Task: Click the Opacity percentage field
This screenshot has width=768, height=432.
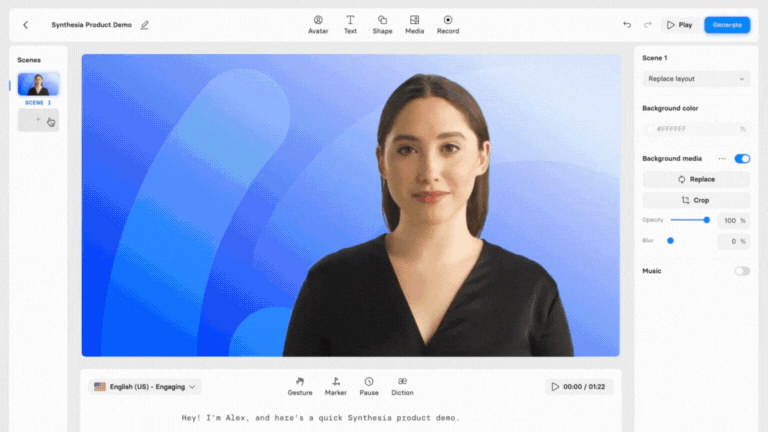Action: (734, 220)
